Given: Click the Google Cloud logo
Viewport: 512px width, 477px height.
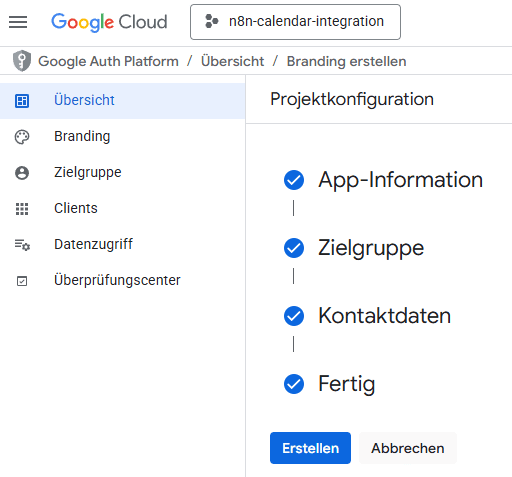Looking at the screenshot, I should [109, 22].
